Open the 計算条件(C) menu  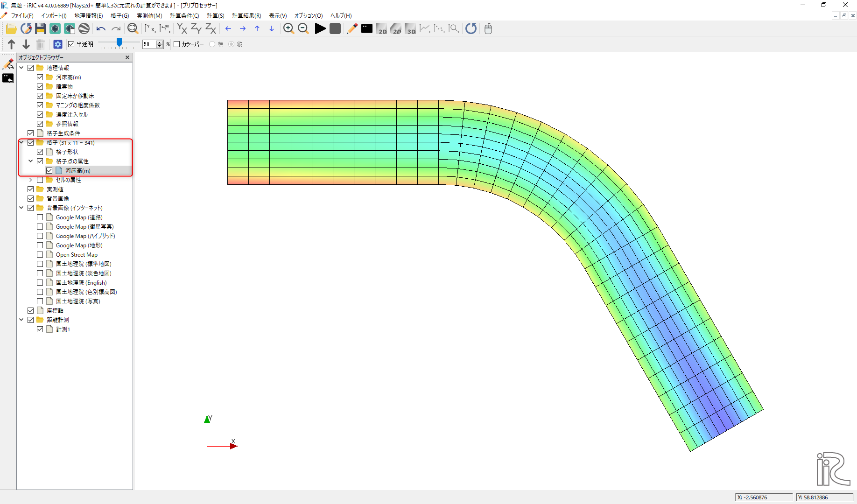[x=184, y=16]
